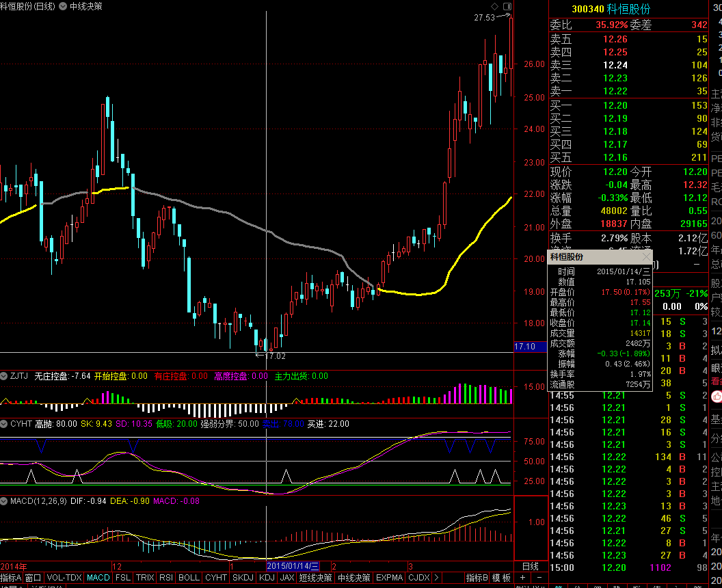Image resolution: width=722 pixels, height=588 pixels.
Task: Click the 成交量 14317 row in popup
Action: (x=600, y=333)
